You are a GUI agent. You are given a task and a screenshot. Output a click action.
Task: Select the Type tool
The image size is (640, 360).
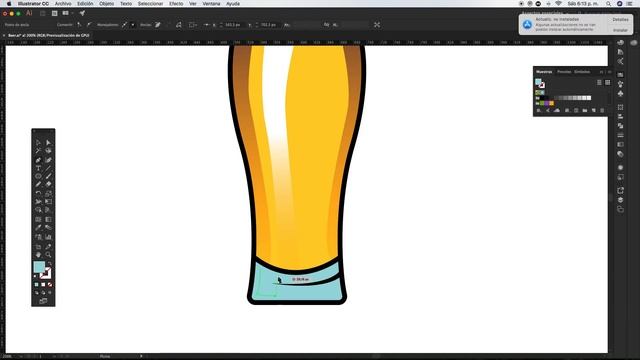tap(38, 168)
